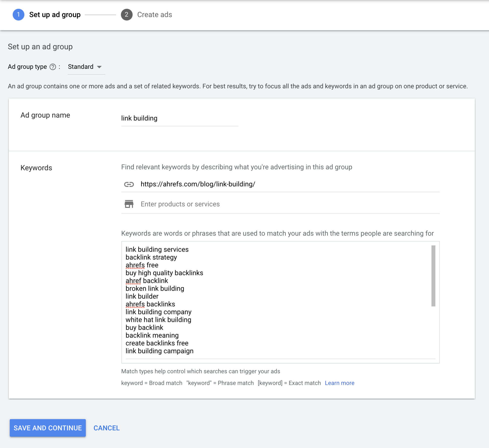
Task: Open the Learn more link
Action: [x=339, y=383]
